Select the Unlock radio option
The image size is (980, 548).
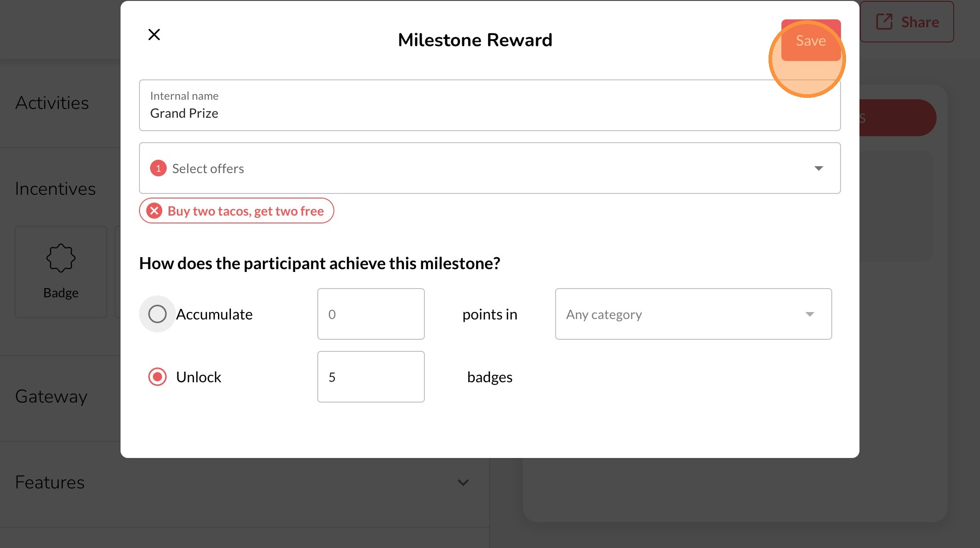(x=157, y=377)
